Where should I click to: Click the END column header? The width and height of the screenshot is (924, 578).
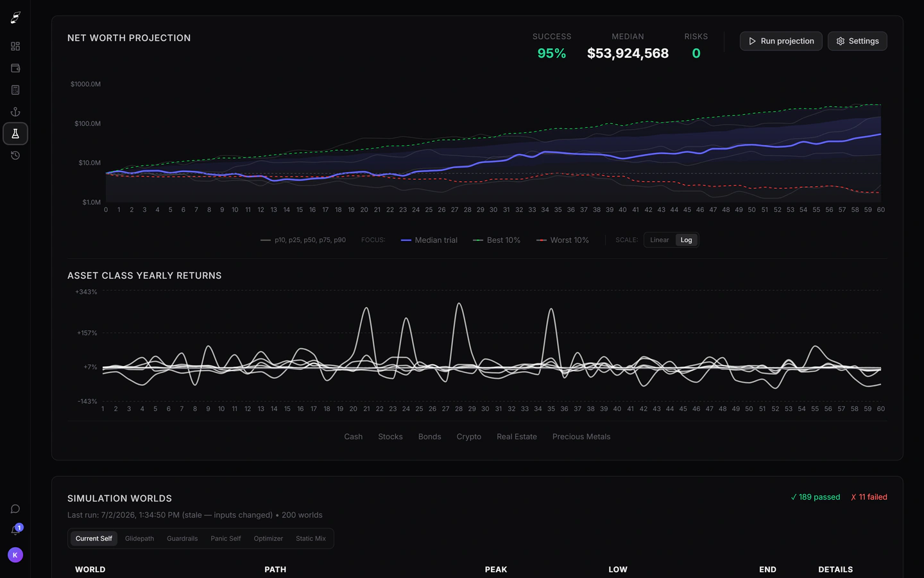767,570
